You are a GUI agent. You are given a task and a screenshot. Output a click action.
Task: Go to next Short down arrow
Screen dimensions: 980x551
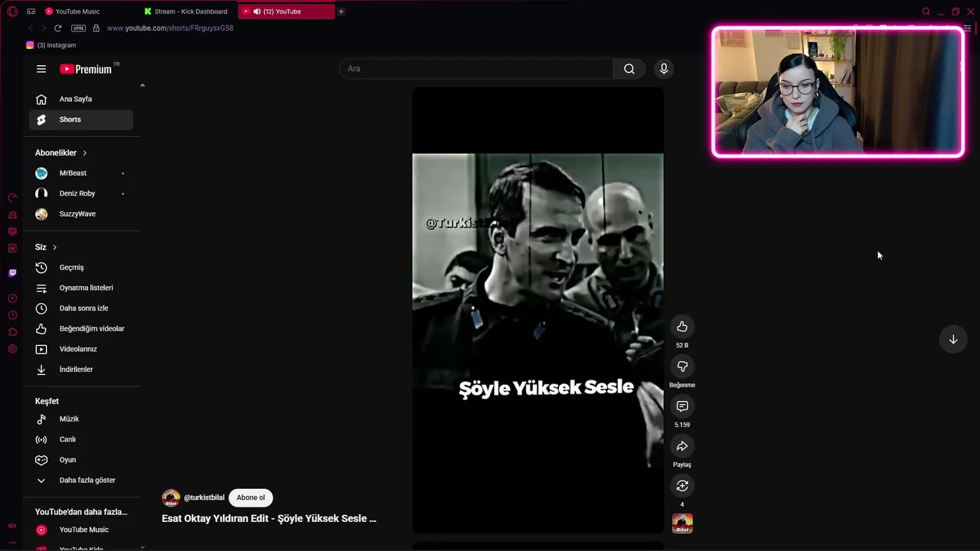pos(953,340)
